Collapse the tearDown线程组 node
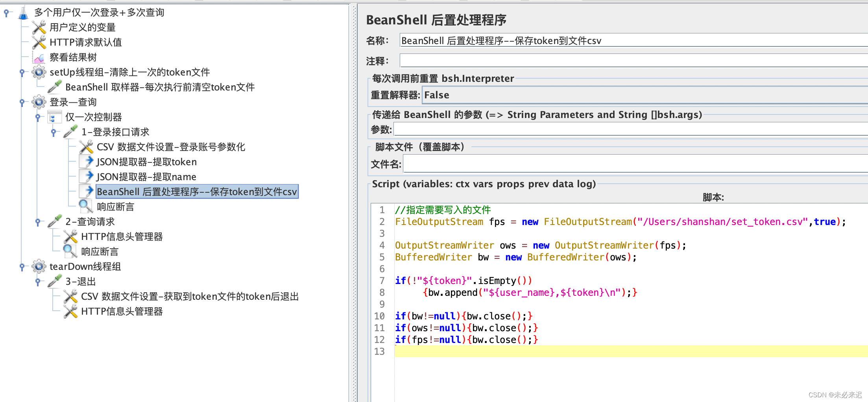Image resolution: width=868 pixels, height=402 pixels. (22, 267)
